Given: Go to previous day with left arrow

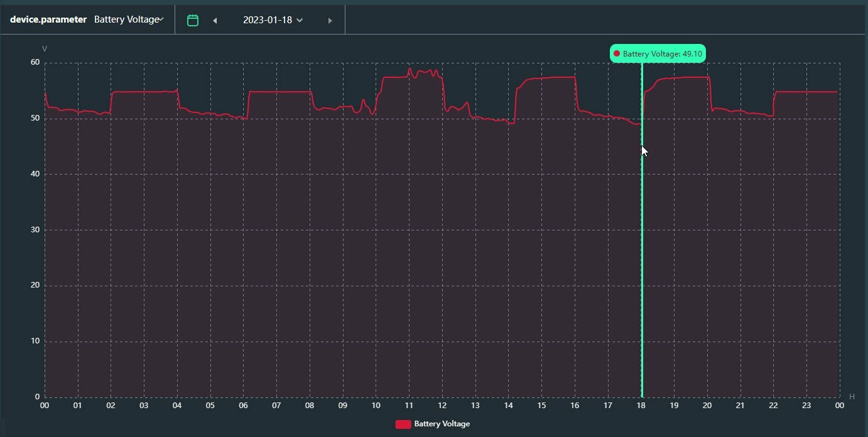Looking at the screenshot, I should coord(215,21).
